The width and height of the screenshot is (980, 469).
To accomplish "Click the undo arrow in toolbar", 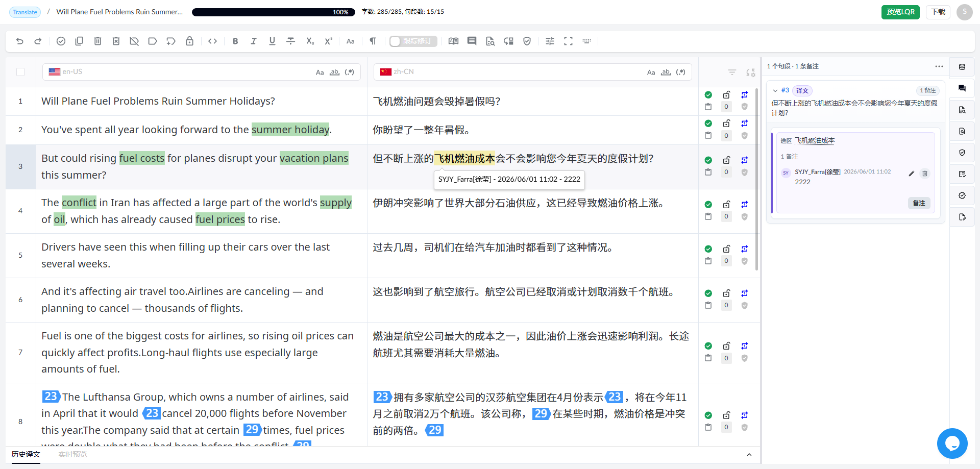I will [x=20, y=41].
